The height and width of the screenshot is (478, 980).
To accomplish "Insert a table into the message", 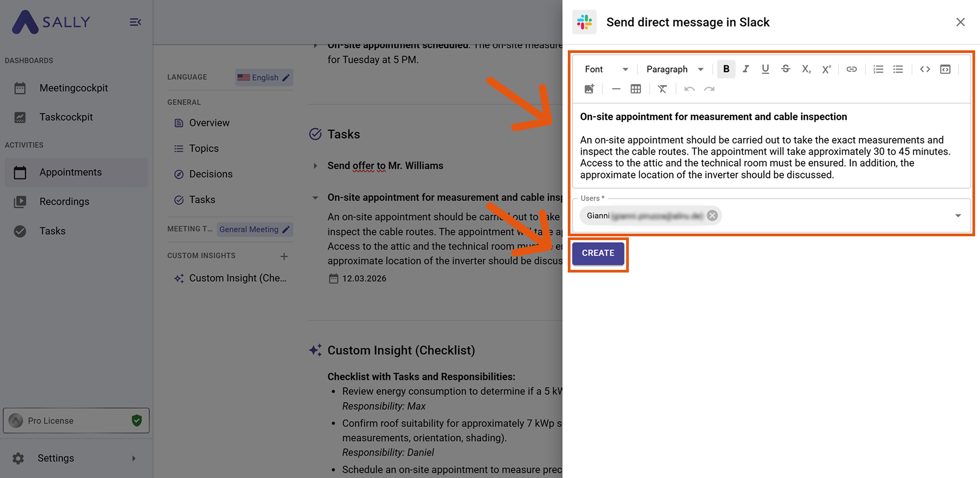I will [x=636, y=89].
